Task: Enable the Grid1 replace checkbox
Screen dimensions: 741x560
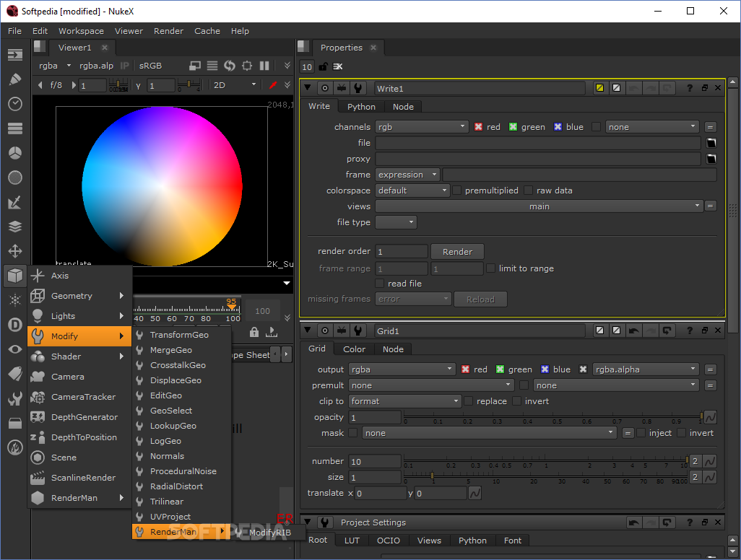Action: [468, 401]
